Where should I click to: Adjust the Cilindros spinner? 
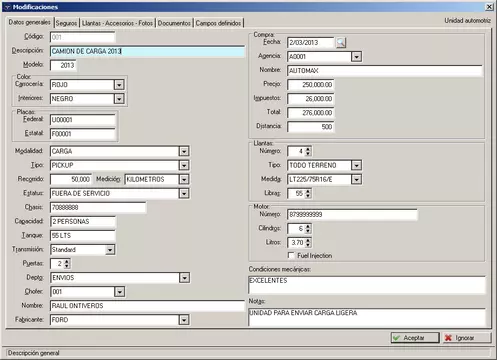coord(308,229)
